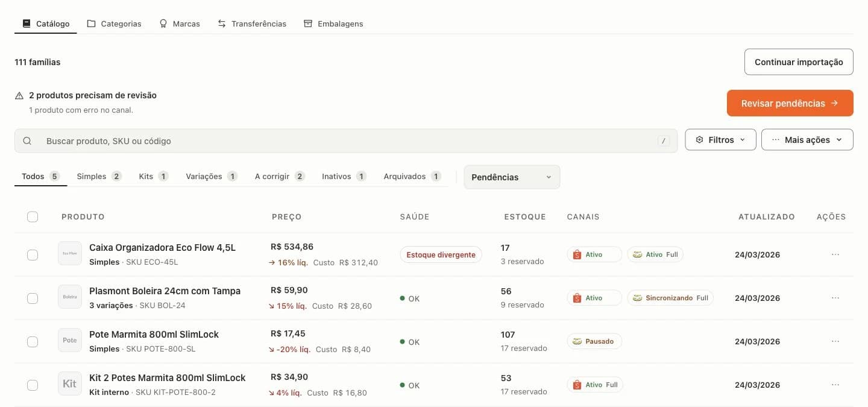Click the ESTOQUE column header
The image size is (868, 407).
click(525, 216)
